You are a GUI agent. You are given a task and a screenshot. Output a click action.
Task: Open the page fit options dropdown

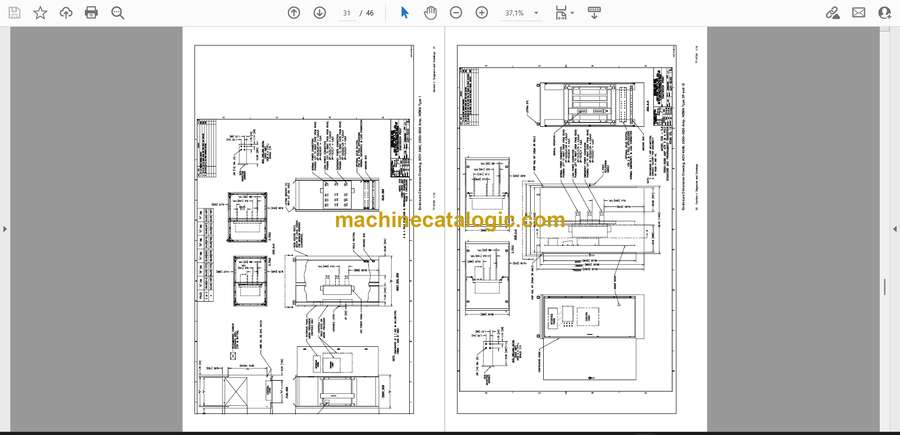point(564,13)
